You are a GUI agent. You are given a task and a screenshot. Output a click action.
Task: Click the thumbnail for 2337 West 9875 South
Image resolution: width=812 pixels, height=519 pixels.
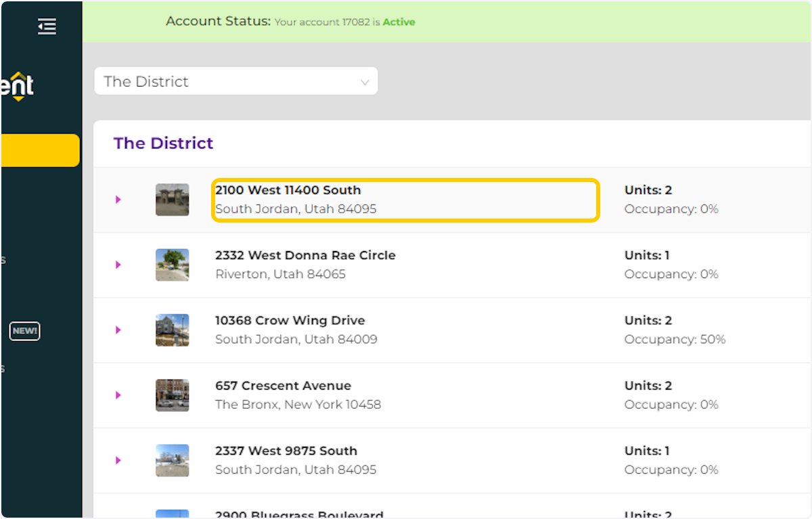(172, 460)
